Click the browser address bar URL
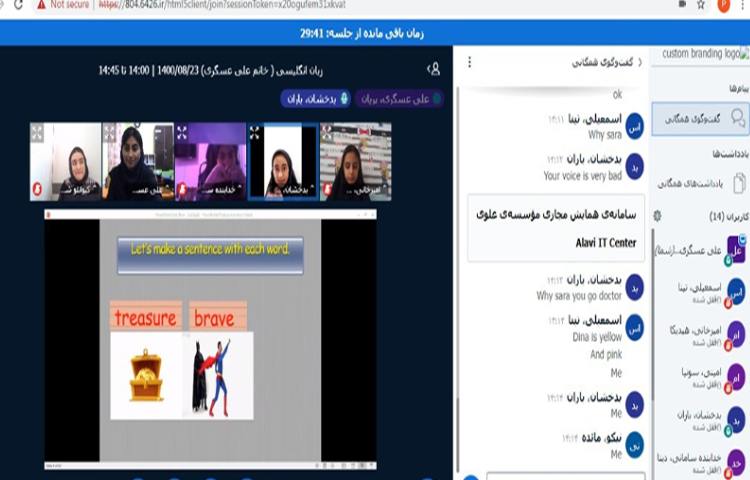 [222, 5]
